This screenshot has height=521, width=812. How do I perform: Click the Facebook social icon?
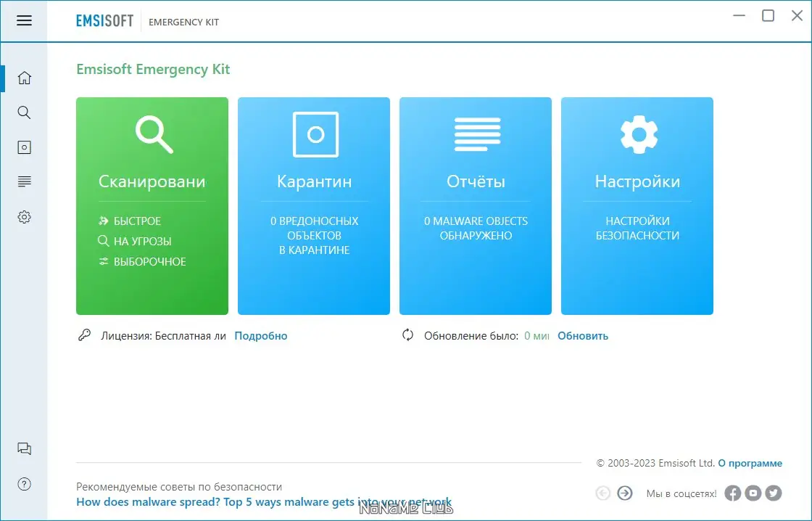click(732, 493)
